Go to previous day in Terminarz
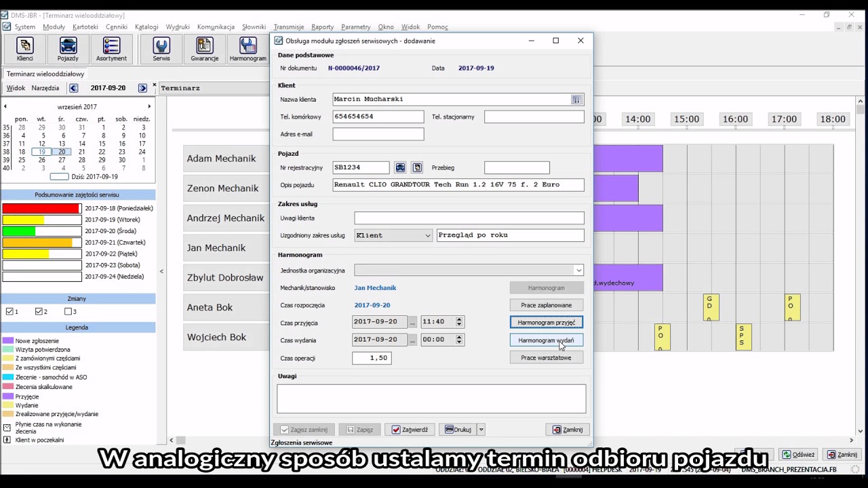Viewport: 868px width, 488px height. coord(74,88)
